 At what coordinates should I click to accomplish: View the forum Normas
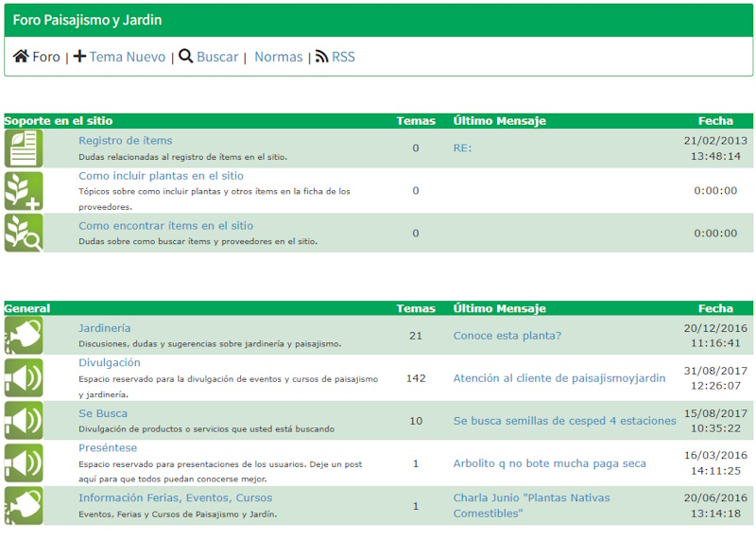[279, 57]
